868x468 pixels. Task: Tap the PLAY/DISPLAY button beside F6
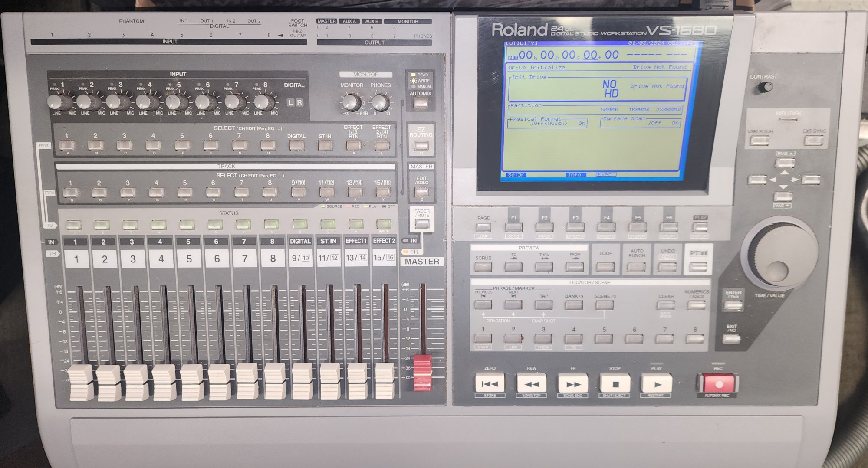click(x=700, y=227)
